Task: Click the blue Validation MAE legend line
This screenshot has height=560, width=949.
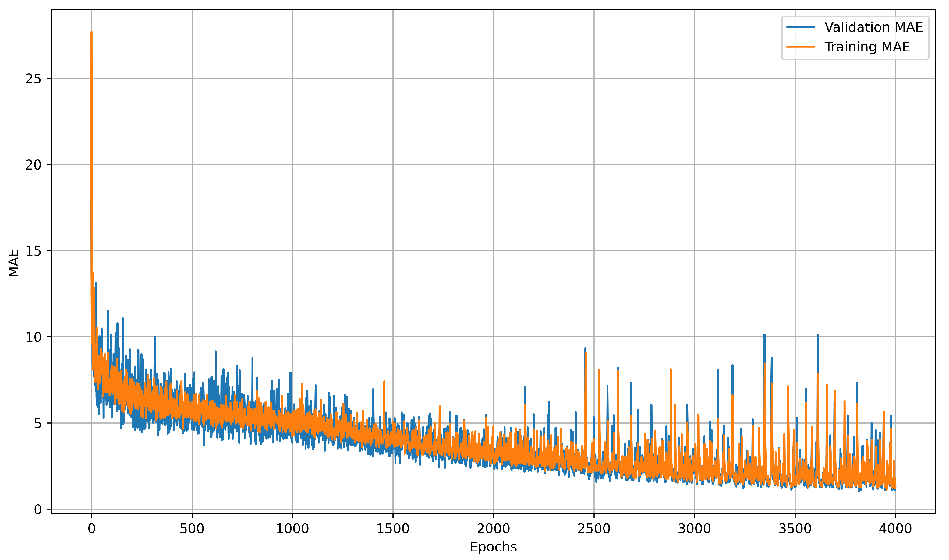Action: (x=800, y=27)
